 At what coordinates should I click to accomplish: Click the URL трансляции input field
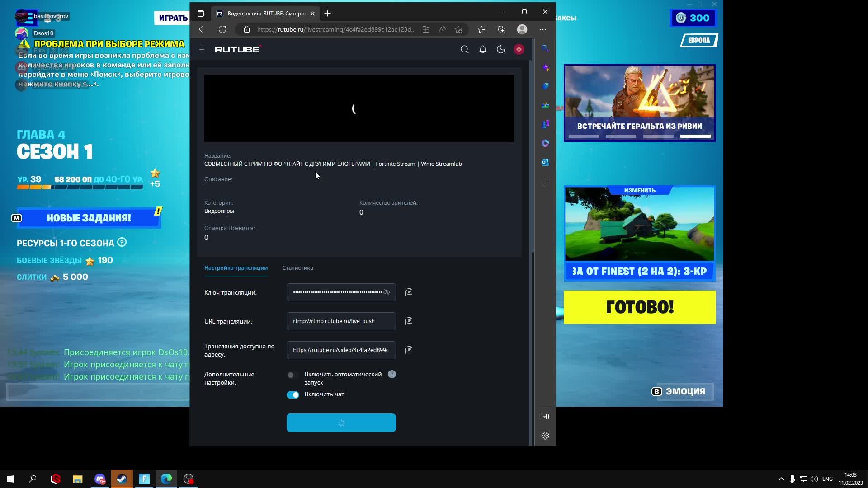tap(340, 321)
